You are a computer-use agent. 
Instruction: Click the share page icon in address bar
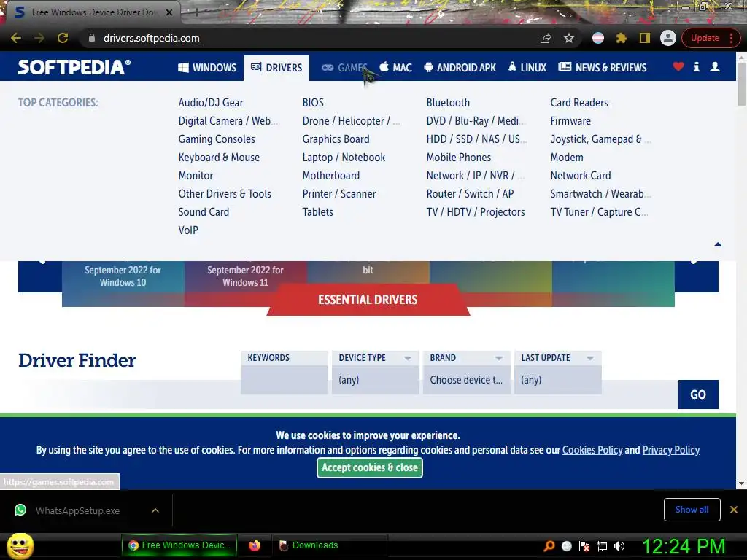[546, 38]
